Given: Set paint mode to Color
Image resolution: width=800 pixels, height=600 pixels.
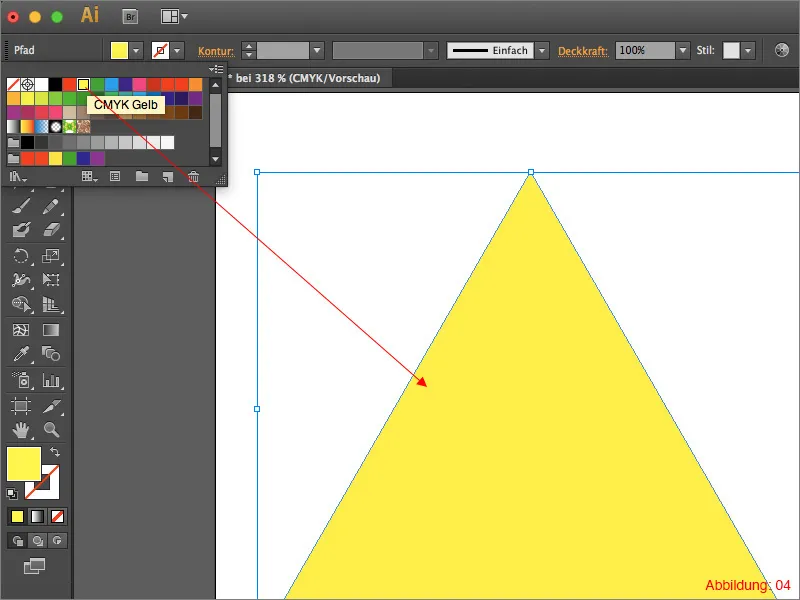Looking at the screenshot, I should click(17, 517).
